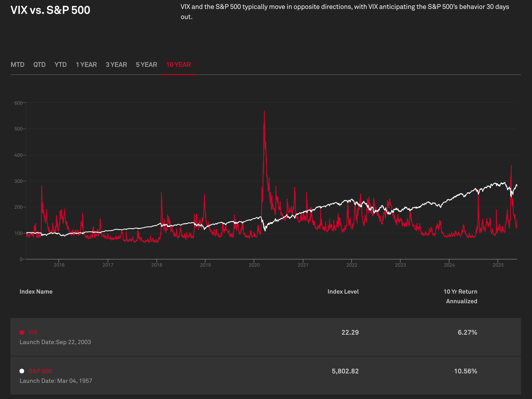Open the YTD tab
The image size is (532, 399).
(x=60, y=65)
